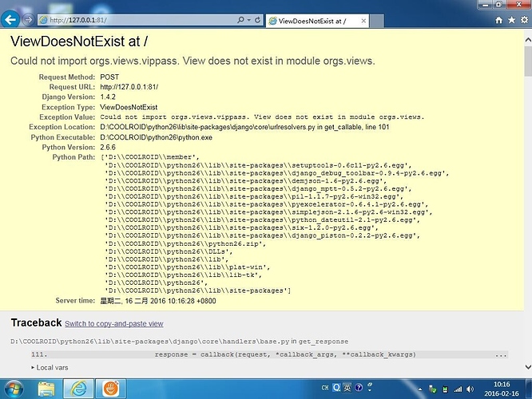This screenshot has width=532, height=399.
Task: Open the Windows Start orb
Action: (x=14, y=389)
